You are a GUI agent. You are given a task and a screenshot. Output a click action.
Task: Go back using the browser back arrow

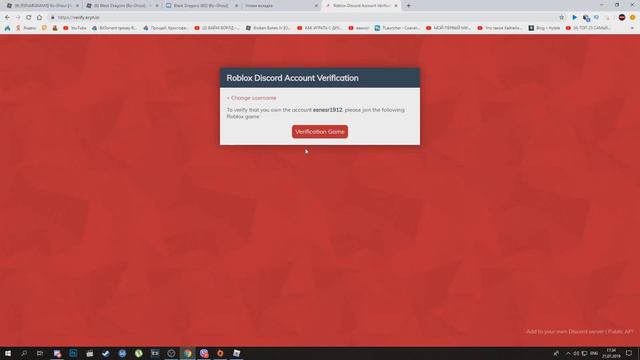coord(7,18)
